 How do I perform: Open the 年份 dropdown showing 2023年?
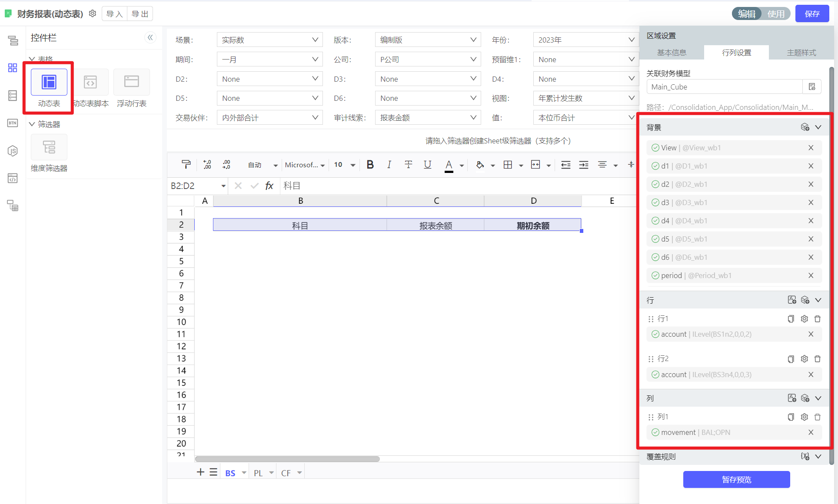pos(585,40)
